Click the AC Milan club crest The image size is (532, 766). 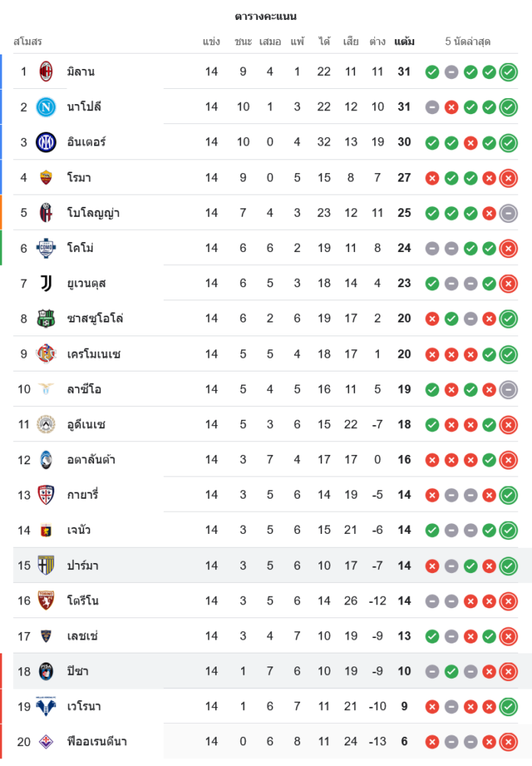[x=47, y=71]
